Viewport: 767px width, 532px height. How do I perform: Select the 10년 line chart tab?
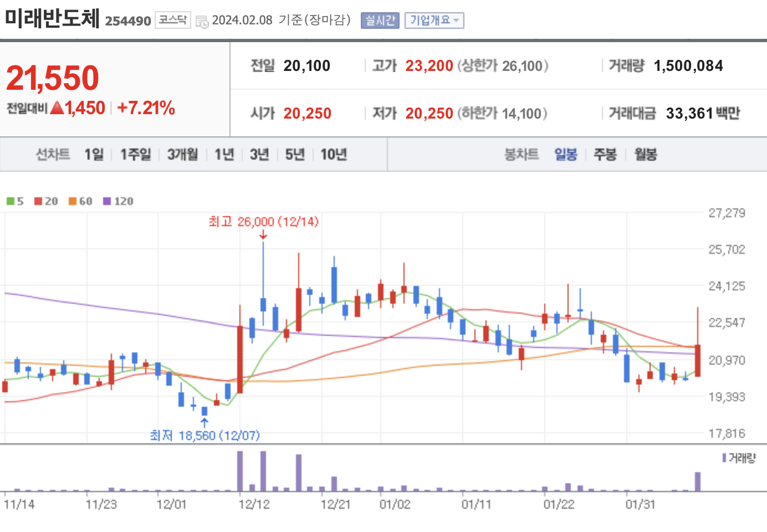334,154
